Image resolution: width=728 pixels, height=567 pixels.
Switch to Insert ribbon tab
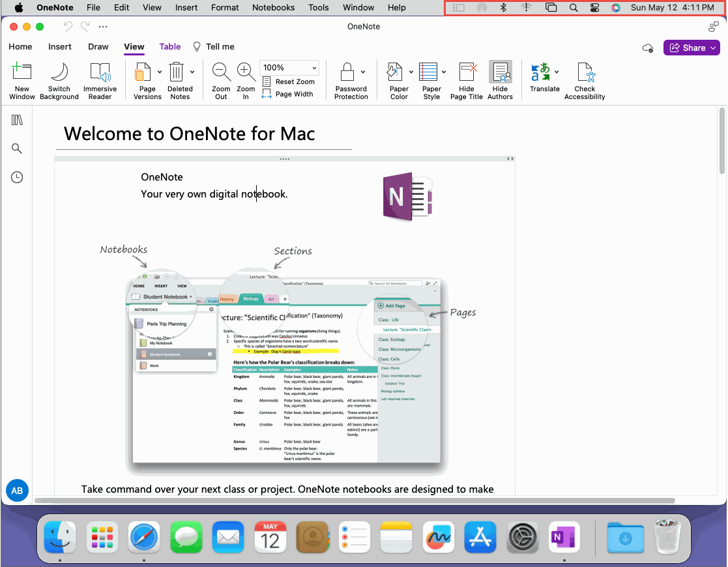[60, 47]
